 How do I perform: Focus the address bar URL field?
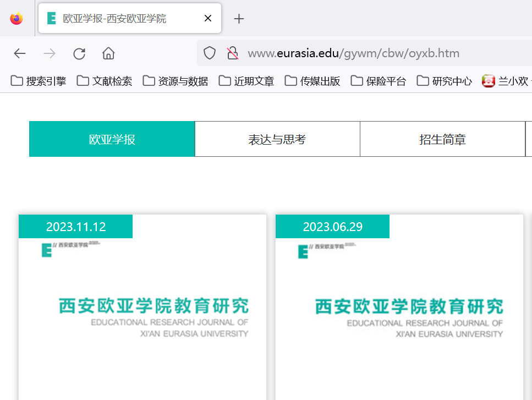click(364, 53)
